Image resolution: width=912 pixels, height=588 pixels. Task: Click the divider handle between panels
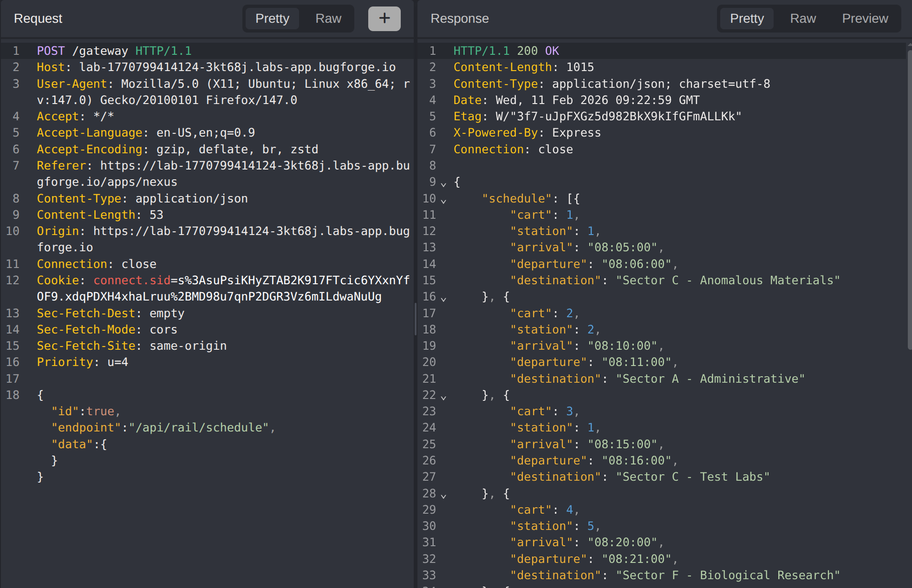click(415, 319)
